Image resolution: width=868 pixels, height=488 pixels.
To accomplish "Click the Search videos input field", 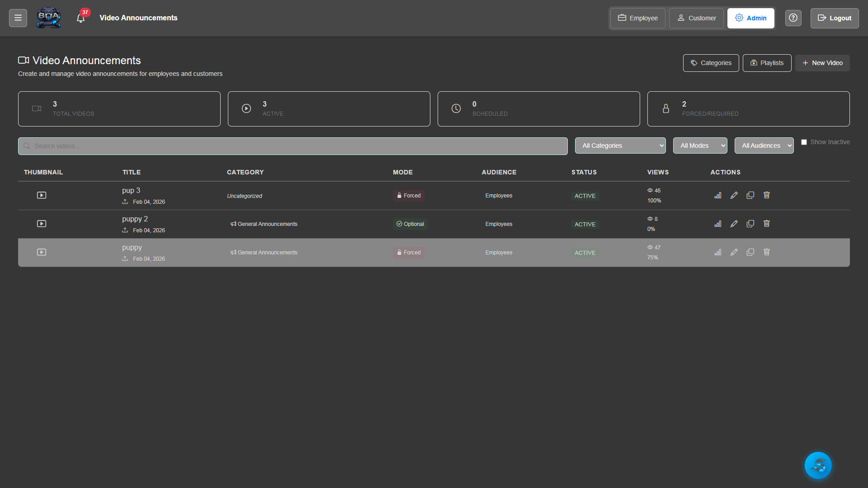I will (293, 146).
